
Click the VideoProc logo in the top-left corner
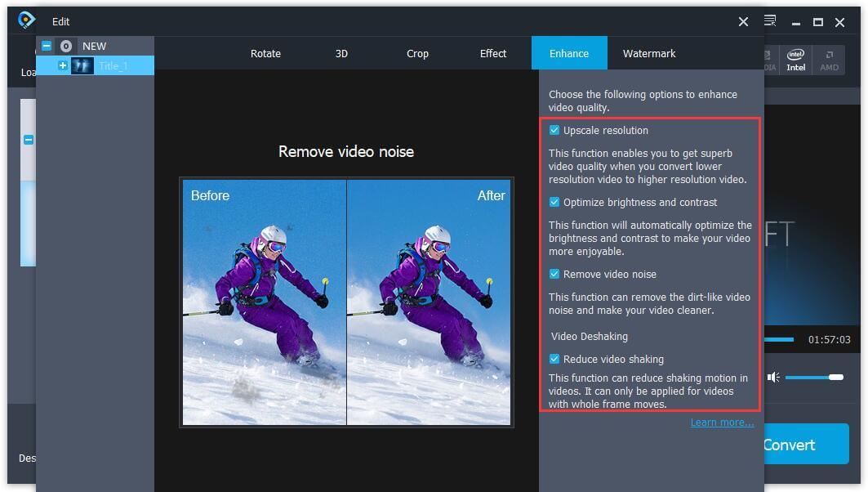tap(26, 19)
